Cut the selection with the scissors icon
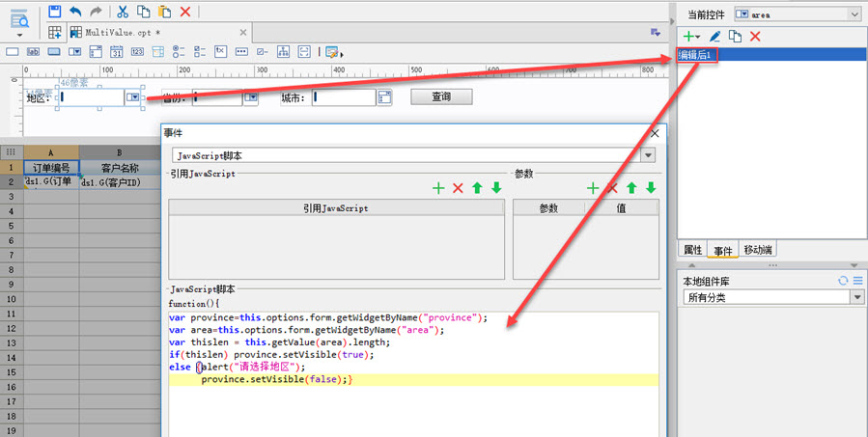868x437 pixels. (123, 11)
